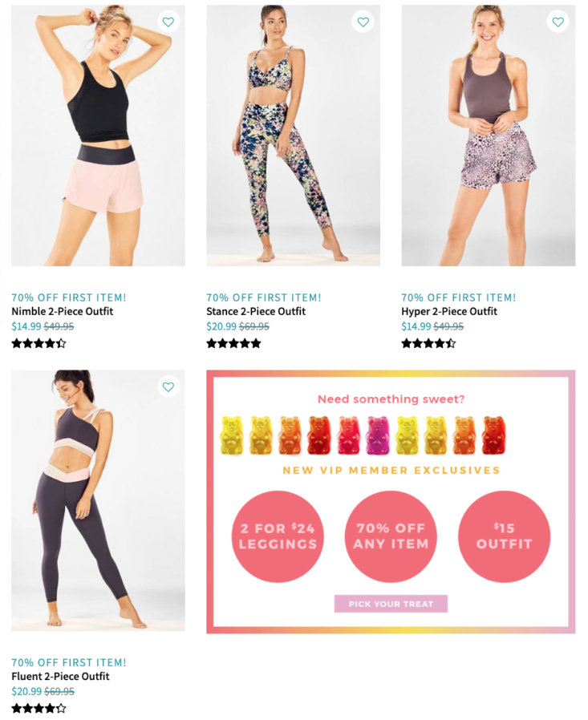Open the Fluent 2-Piece Outfit title link
This screenshot has width=588, height=720.
[60, 677]
